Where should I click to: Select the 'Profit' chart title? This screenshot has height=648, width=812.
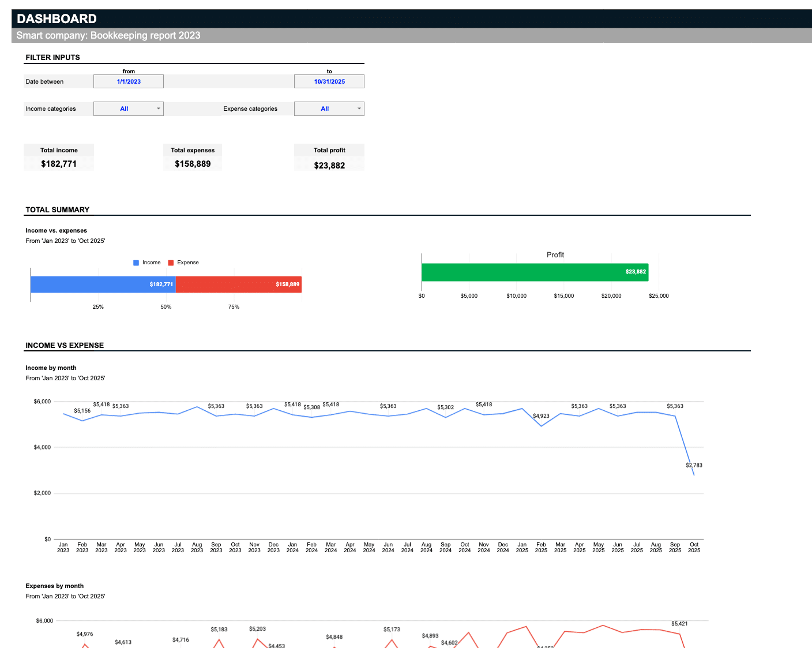pos(555,255)
